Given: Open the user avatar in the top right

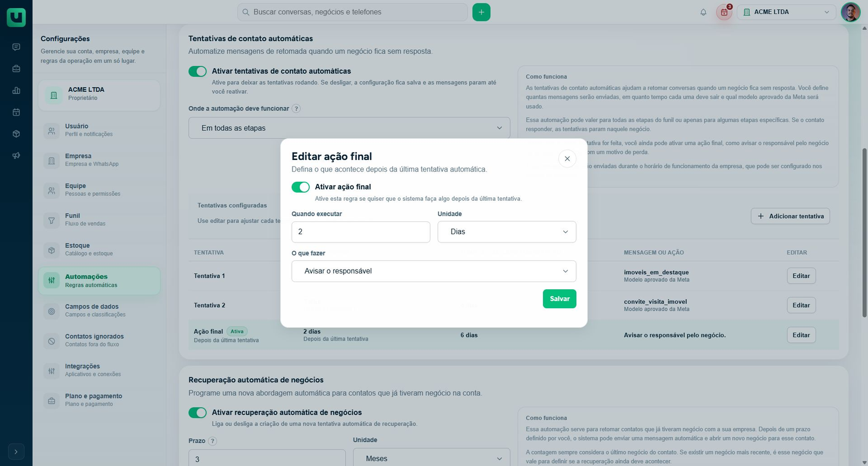Looking at the screenshot, I should (x=851, y=12).
